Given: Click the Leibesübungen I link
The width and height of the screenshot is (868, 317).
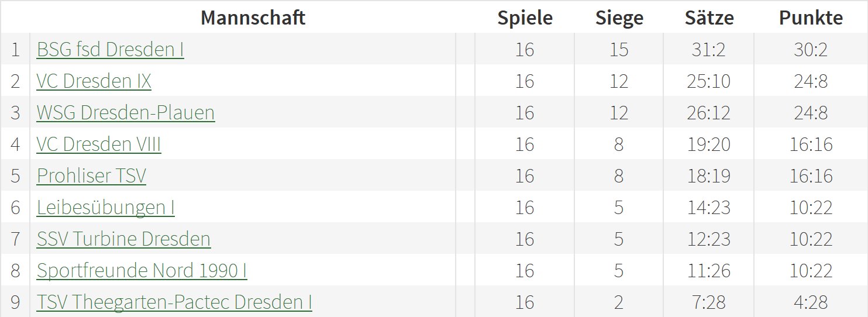Looking at the screenshot, I should pyautogui.click(x=105, y=208).
